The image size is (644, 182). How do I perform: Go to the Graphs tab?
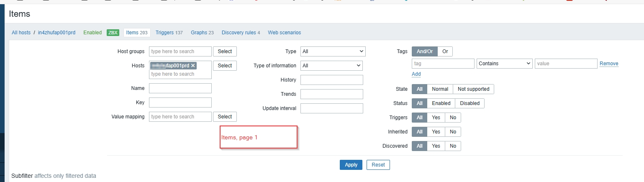pos(202,33)
